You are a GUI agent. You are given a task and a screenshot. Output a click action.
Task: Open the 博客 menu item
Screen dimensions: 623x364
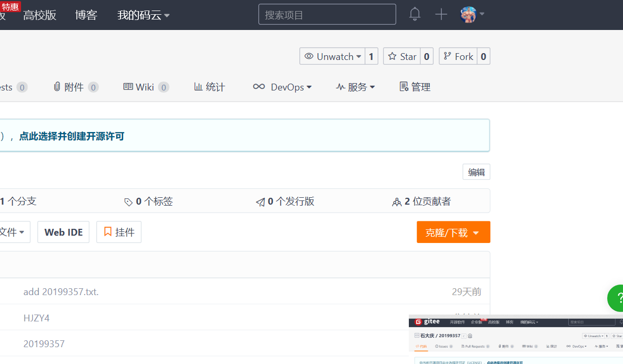[86, 15]
